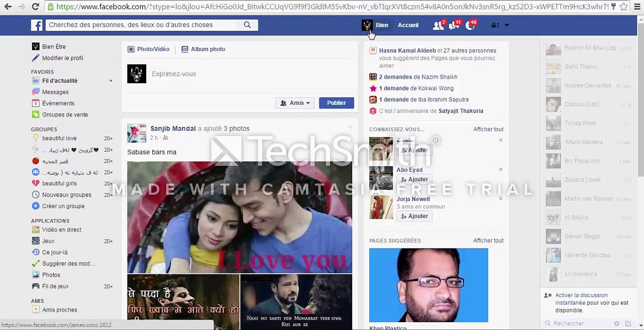Click Hasna Kamal Aldeeb link

[x=407, y=51]
